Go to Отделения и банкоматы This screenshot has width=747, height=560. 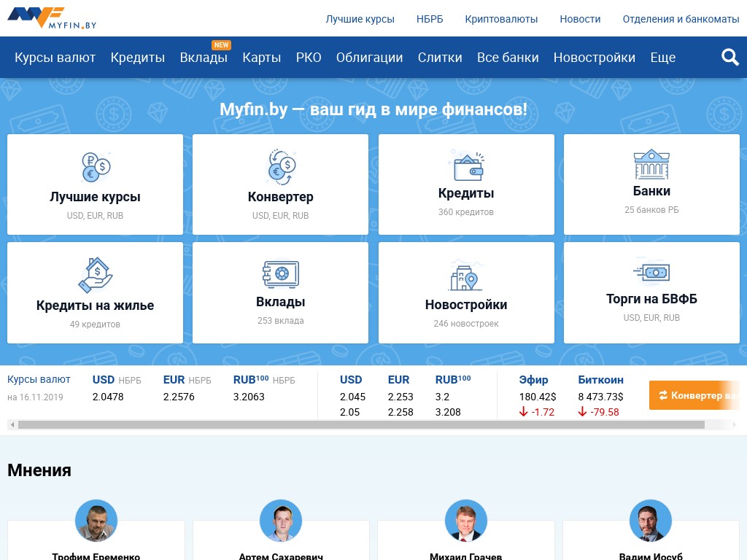[x=681, y=19]
